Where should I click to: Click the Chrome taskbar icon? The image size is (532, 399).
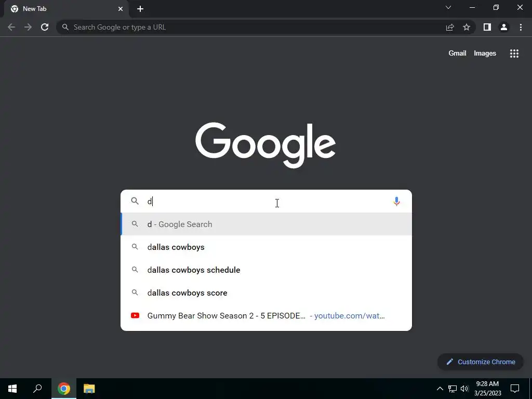point(64,389)
